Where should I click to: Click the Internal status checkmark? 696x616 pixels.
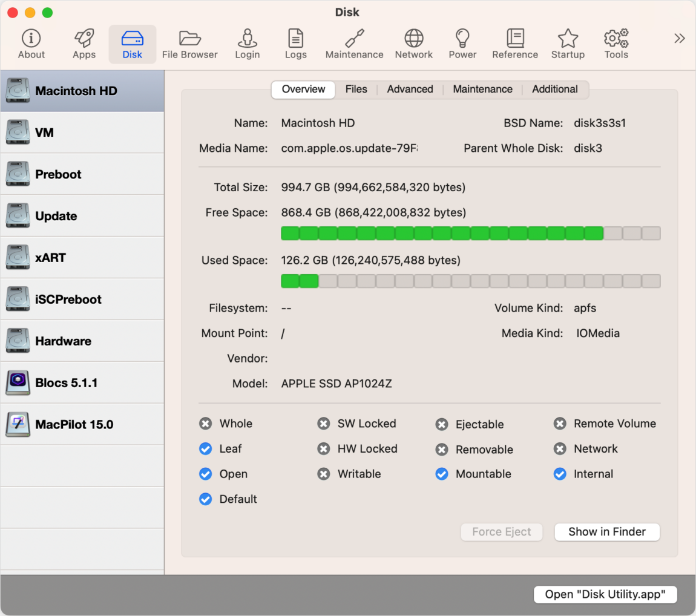[x=560, y=474]
